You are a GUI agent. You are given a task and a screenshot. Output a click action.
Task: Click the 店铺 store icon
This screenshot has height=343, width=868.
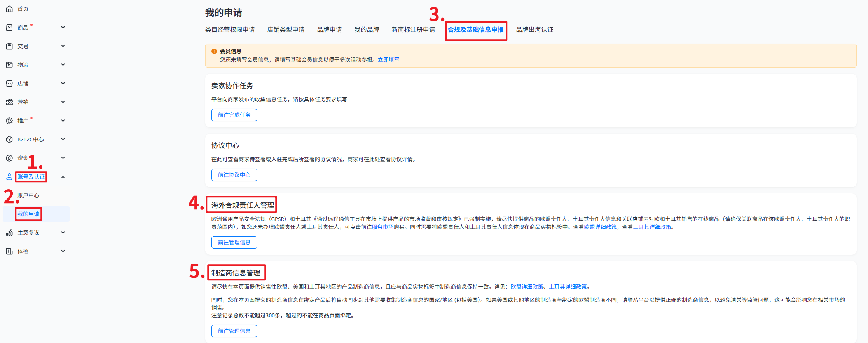[9, 84]
